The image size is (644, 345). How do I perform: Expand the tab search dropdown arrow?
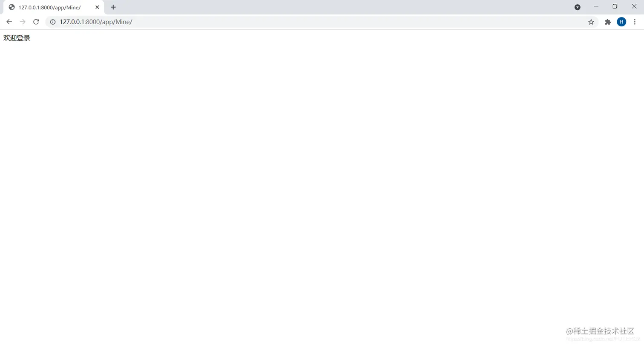coord(578,7)
